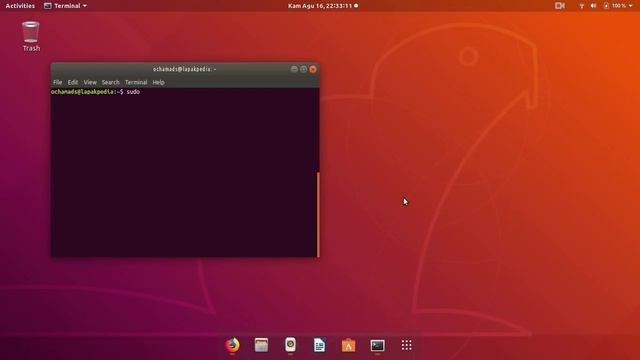Open the View menu in Terminal
640x360 pixels.
[x=90, y=82]
